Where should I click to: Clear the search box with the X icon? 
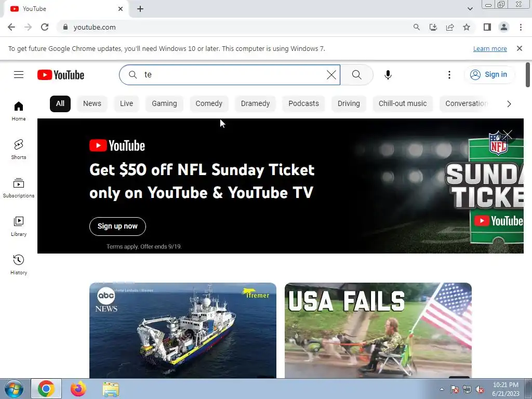[x=331, y=75]
